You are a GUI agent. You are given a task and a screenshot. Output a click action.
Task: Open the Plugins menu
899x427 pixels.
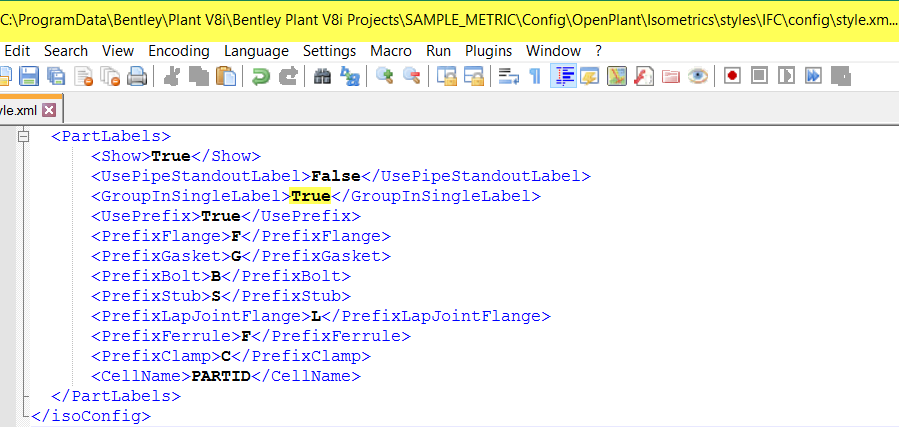point(488,51)
